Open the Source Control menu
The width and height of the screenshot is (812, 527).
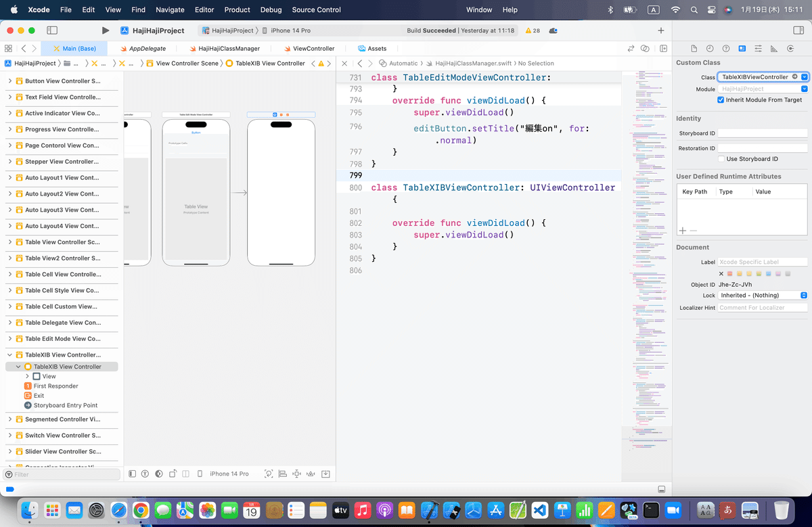pos(317,9)
